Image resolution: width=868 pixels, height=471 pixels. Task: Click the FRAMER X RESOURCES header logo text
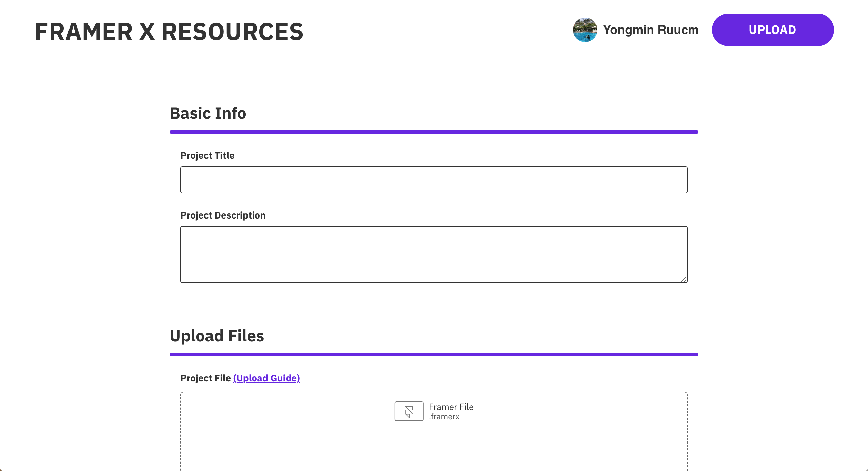(169, 31)
